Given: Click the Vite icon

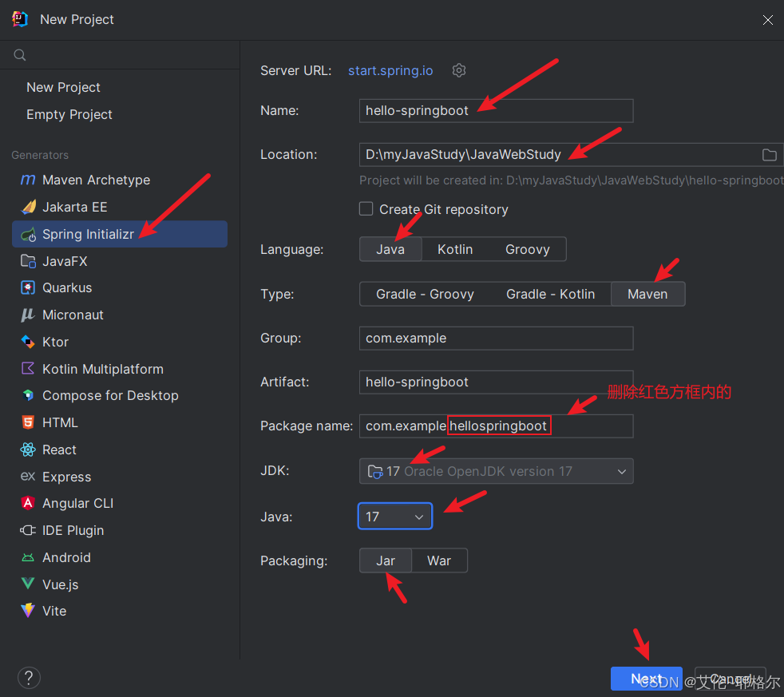Looking at the screenshot, I should 28,611.
